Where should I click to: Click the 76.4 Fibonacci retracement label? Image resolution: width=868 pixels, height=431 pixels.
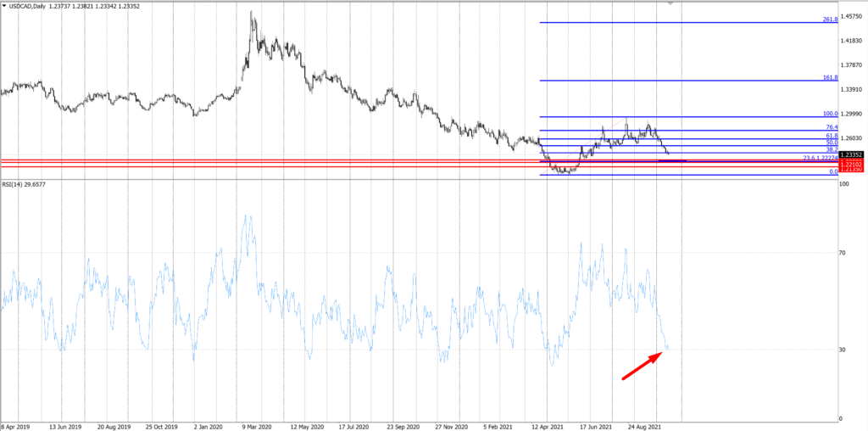point(832,127)
